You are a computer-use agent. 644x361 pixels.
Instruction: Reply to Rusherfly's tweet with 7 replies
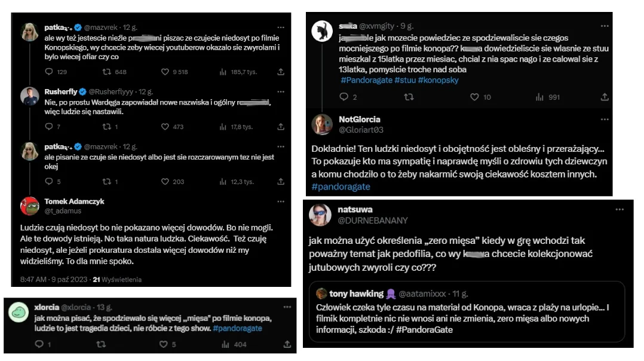(49, 127)
